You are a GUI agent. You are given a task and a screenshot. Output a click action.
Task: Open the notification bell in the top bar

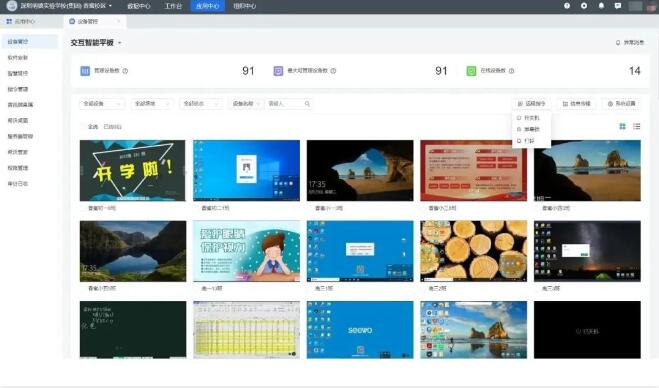[x=601, y=6]
